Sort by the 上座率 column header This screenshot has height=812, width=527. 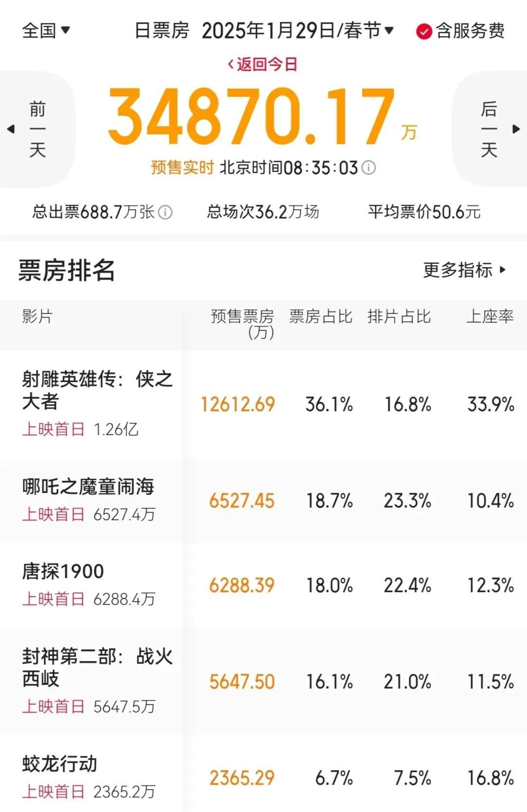click(x=490, y=316)
